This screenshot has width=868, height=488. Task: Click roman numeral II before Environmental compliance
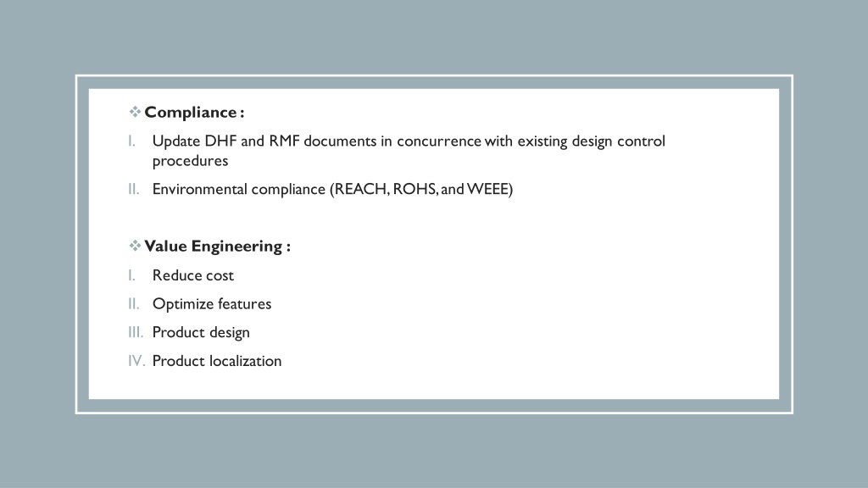pyautogui.click(x=133, y=189)
